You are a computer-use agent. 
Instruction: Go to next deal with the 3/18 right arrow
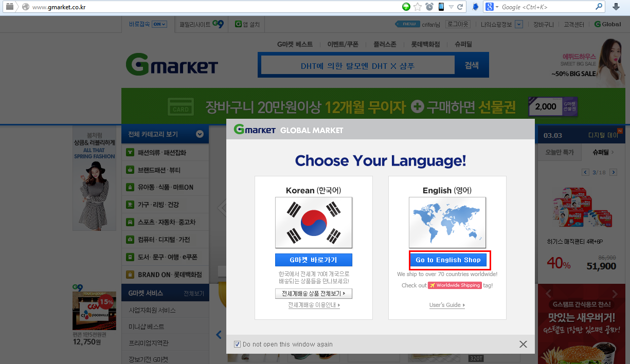[x=613, y=172]
